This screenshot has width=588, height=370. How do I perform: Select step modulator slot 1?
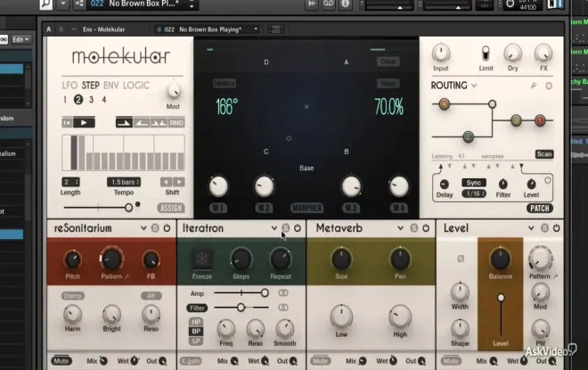click(x=65, y=100)
